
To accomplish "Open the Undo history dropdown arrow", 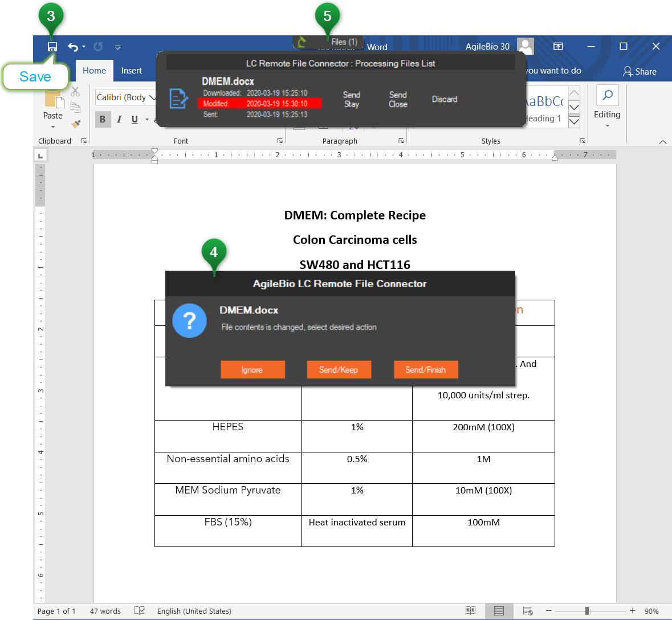I will (84, 47).
